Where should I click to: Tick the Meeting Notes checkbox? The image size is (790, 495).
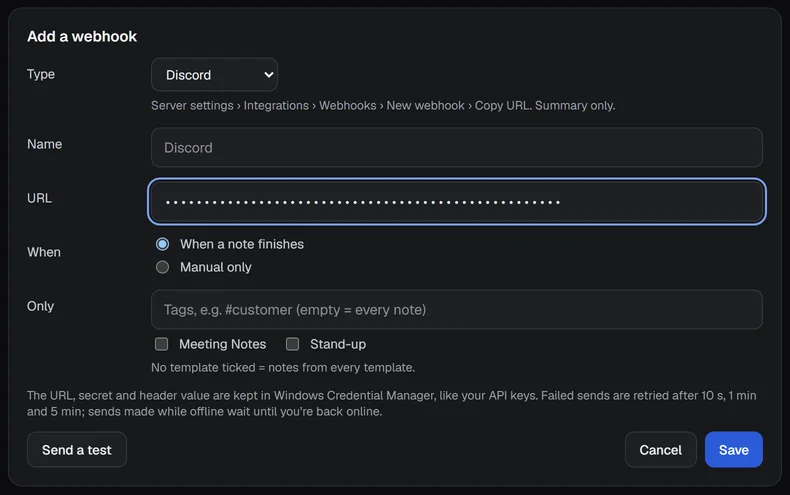[161, 344]
